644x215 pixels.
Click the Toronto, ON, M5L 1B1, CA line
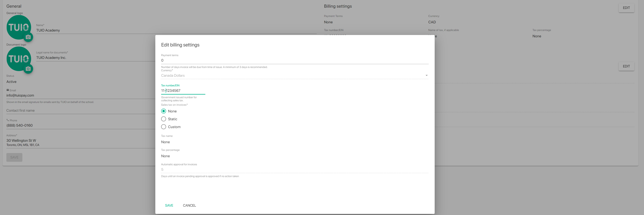tap(23, 145)
